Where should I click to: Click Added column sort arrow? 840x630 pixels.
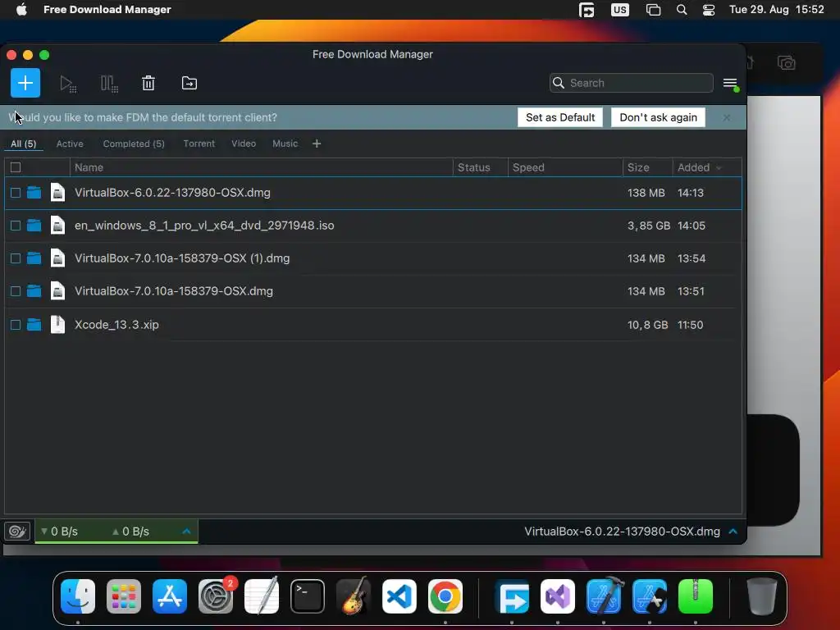tap(719, 167)
